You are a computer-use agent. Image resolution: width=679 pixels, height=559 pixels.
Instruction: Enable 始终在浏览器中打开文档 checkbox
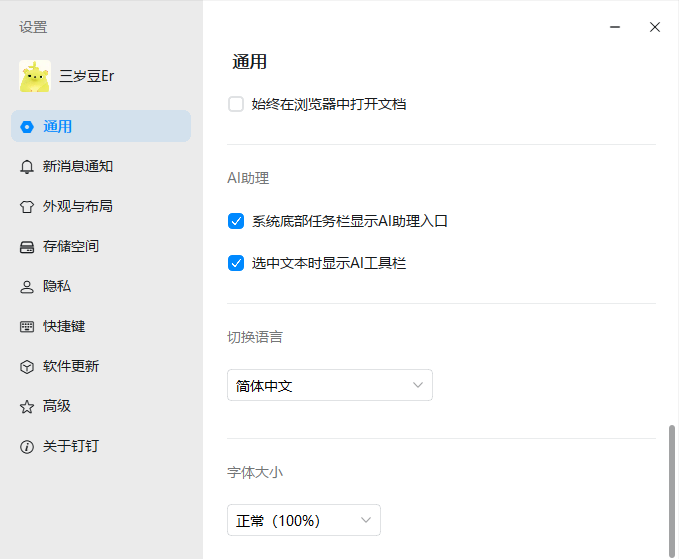coord(236,104)
